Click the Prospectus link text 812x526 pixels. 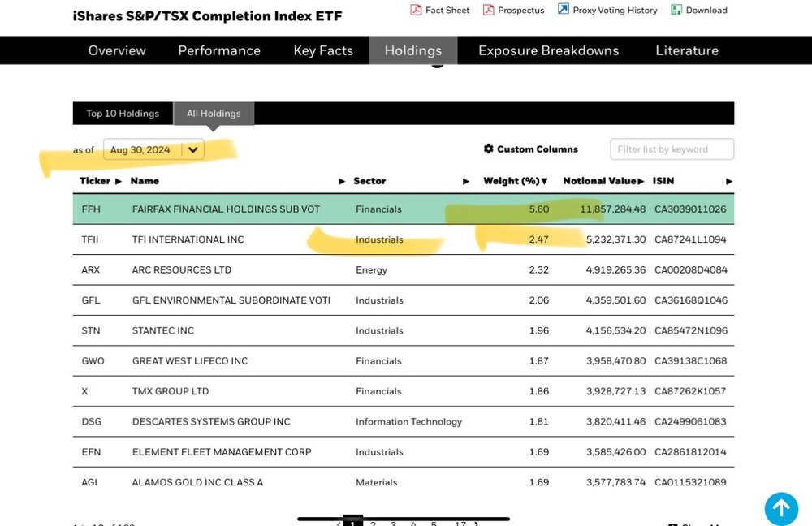[521, 10]
